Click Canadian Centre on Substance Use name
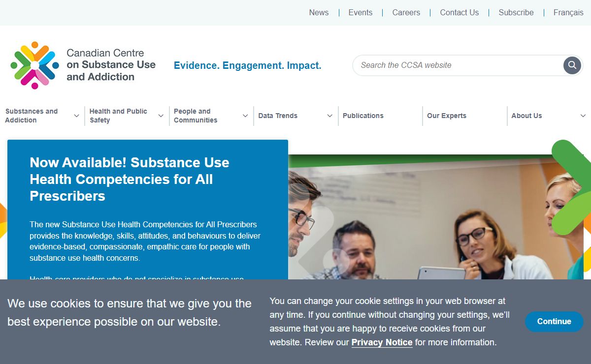Image resolution: width=591 pixels, height=364 pixels. [111, 65]
